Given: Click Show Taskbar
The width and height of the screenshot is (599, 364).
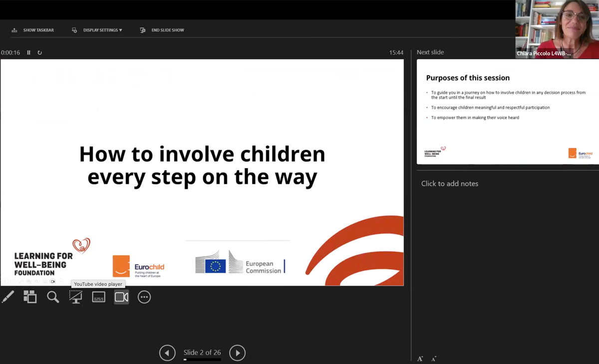Looking at the screenshot, I should (x=33, y=30).
